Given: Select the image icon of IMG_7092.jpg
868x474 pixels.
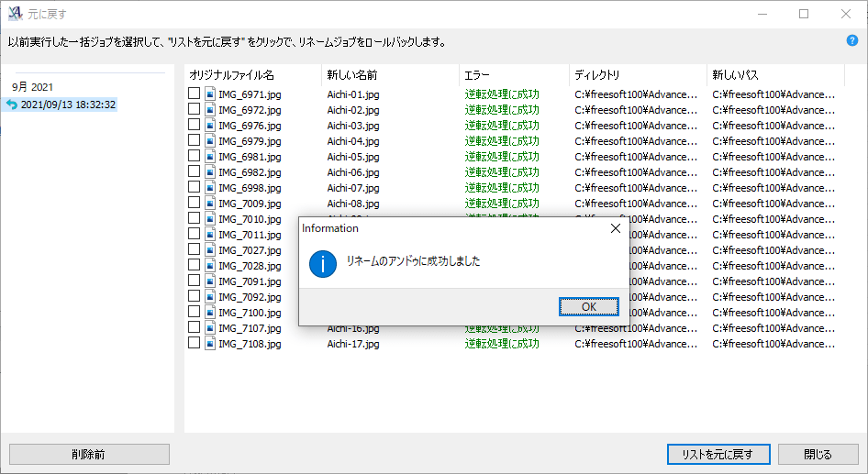Looking at the screenshot, I should (210, 296).
